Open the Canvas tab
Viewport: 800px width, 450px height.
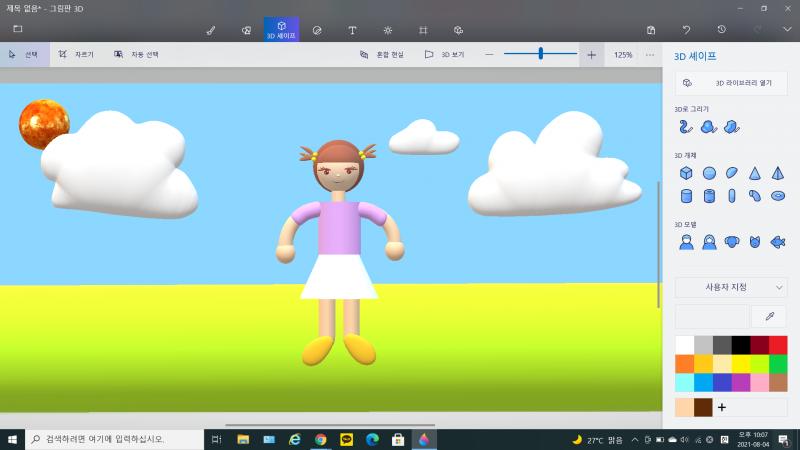(423, 30)
